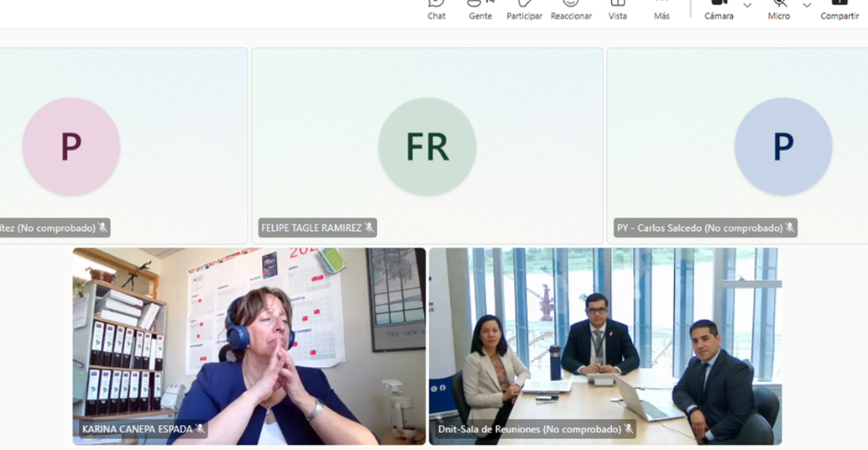
Task: Click the pink P avatar tile
Action: (71, 146)
